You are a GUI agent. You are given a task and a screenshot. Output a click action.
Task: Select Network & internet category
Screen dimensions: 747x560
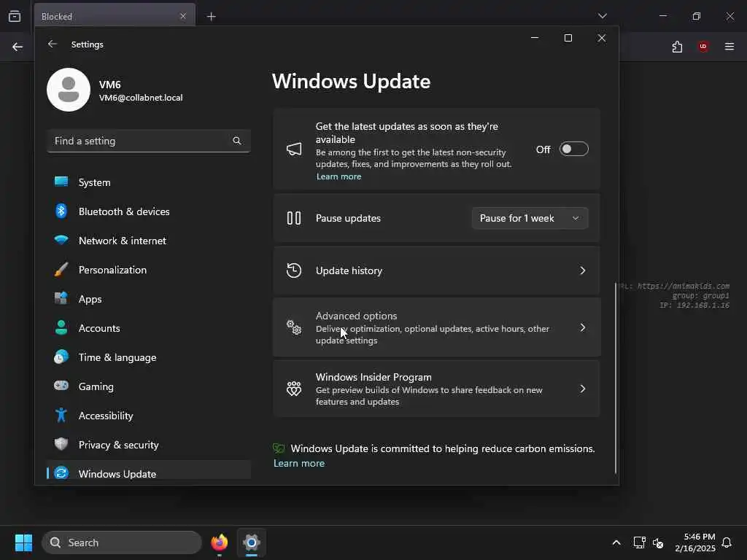point(149,241)
